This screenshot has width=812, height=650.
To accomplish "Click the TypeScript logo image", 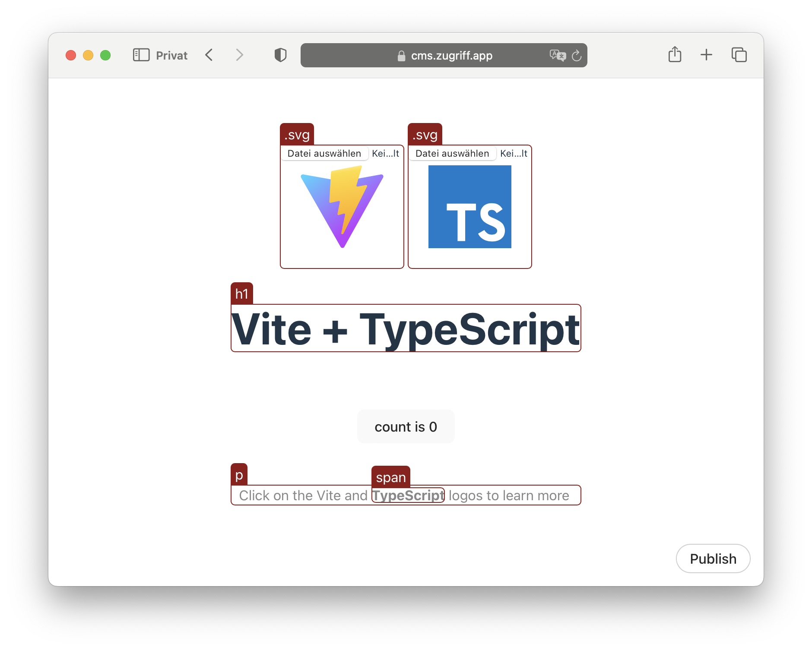I will (x=470, y=207).
